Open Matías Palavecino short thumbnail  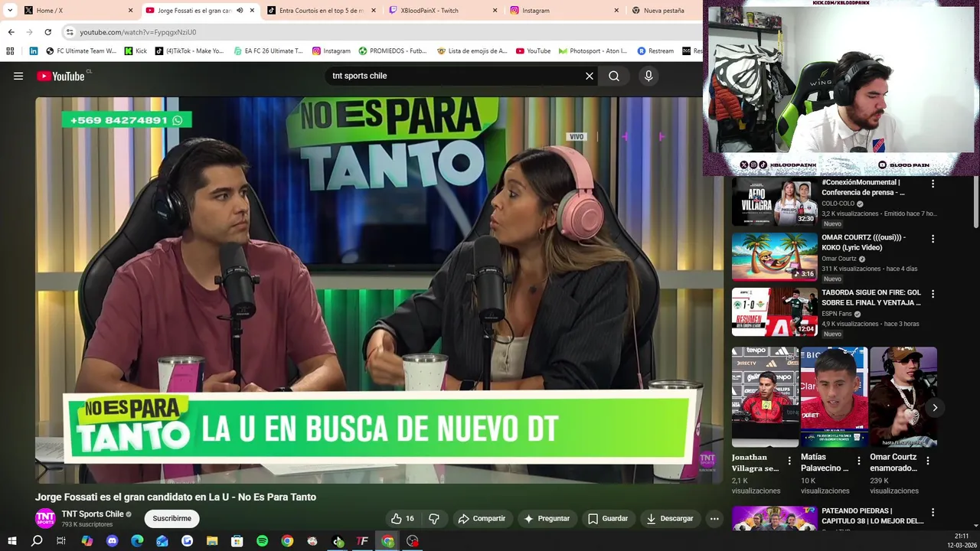834,397
